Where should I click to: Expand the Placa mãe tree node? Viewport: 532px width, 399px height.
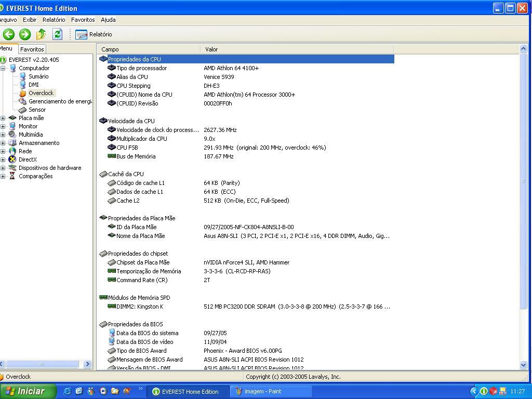point(3,118)
